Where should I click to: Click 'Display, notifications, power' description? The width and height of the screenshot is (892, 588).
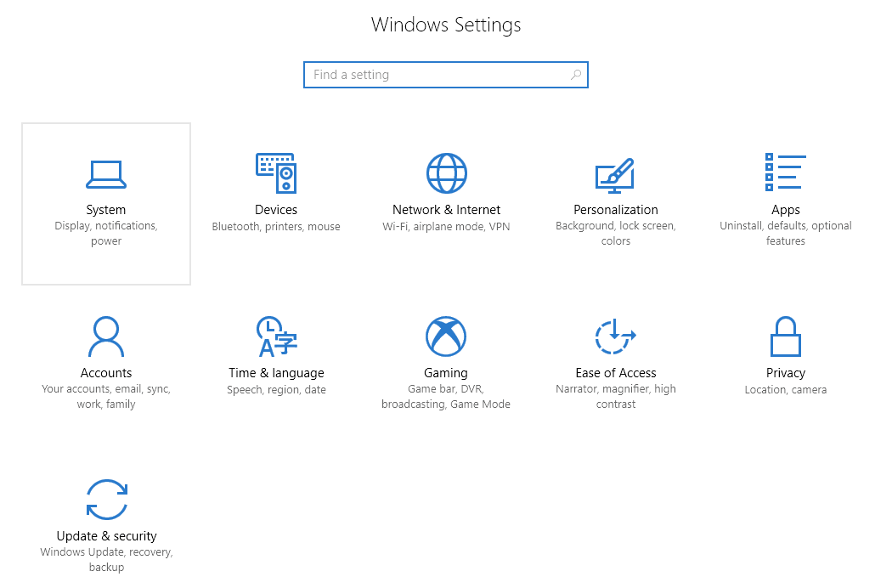pos(106,234)
